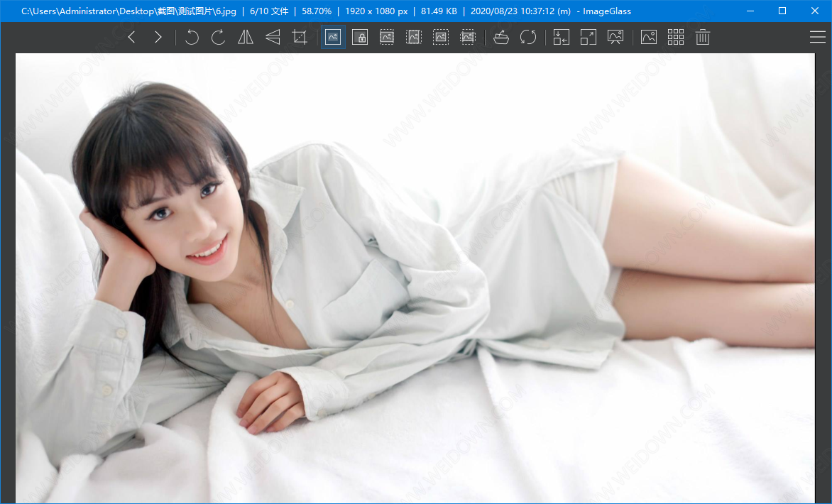Image resolution: width=832 pixels, height=504 pixels.
Task: Enable Scale to Height zoom mode
Action: click(414, 38)
